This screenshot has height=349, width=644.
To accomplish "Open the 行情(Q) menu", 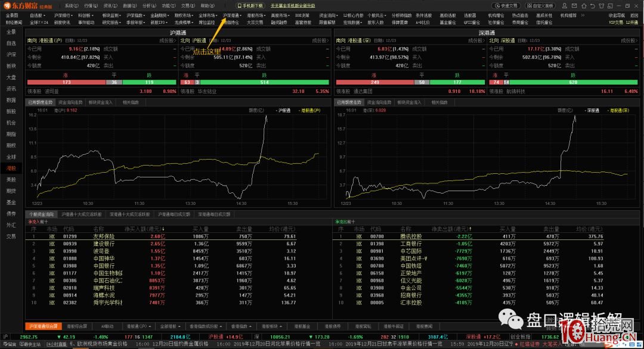I will 91,6.
